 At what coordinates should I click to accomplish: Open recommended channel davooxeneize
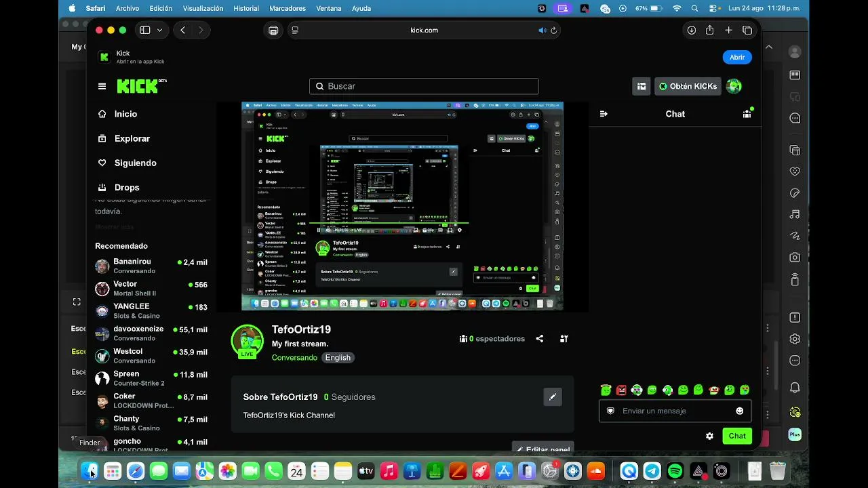pyautogui.click(x=151, y=333)
